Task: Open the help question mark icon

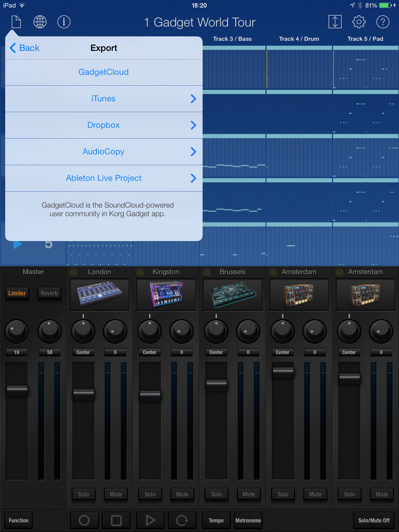Action: click(383, 22)
